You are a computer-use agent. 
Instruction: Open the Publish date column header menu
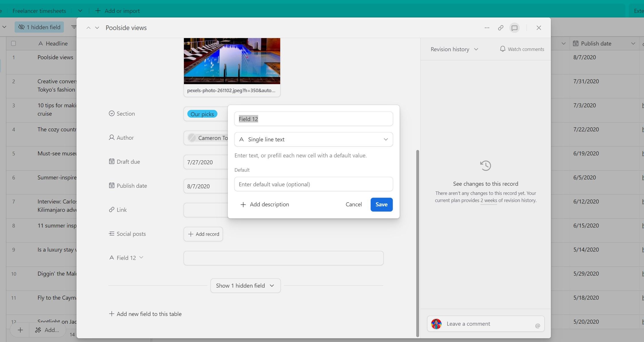[x=633, y=43]
